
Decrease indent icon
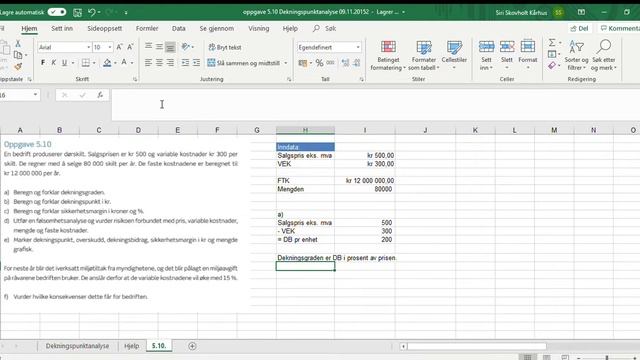185,62
